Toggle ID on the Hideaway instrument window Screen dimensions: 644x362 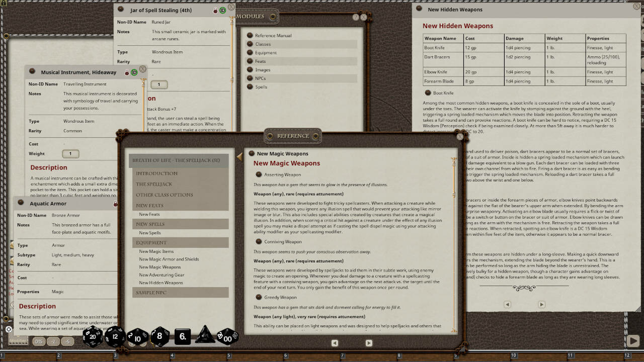coord(134,72)
